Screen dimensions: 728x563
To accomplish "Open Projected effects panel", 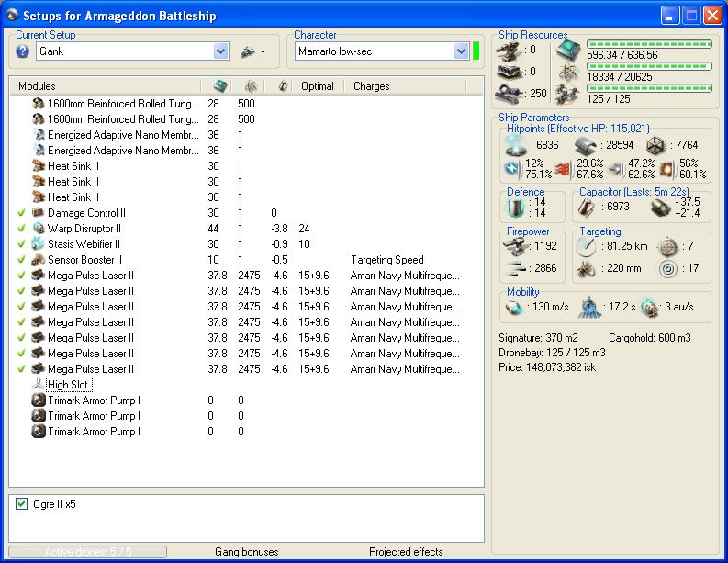I will coord(406,552).
